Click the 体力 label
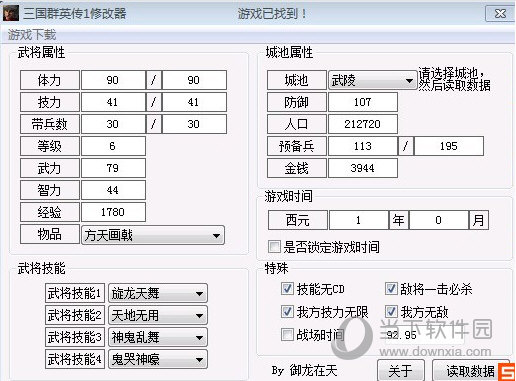 tap(50, 80)
